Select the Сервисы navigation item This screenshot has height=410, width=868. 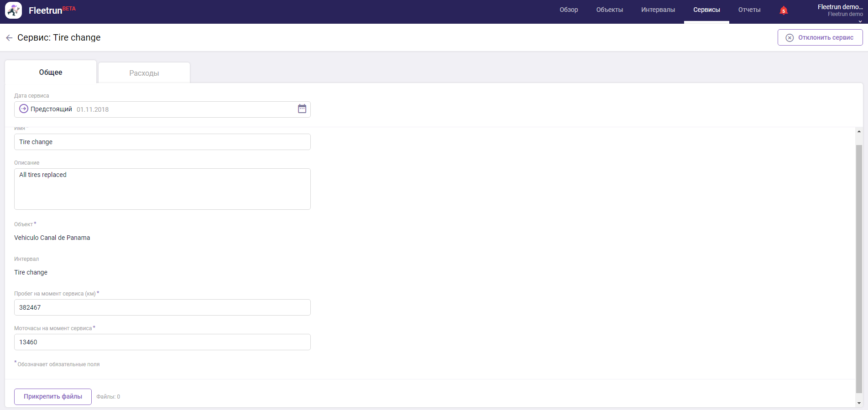point(706,10)
